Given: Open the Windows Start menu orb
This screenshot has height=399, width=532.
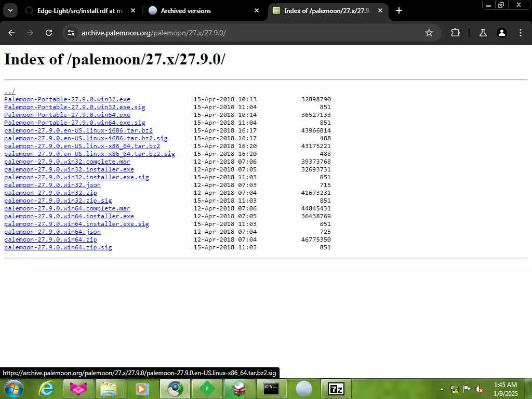Looking at the screenshot, I should click(x=14, y=389).
